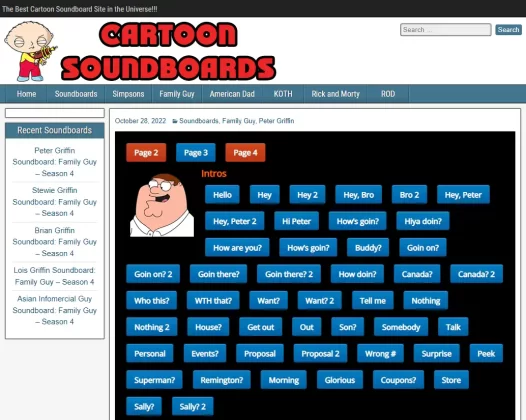Play the Remington? sound
The height and width of the screenshot is (420, 526).
(x=222, y=380)
